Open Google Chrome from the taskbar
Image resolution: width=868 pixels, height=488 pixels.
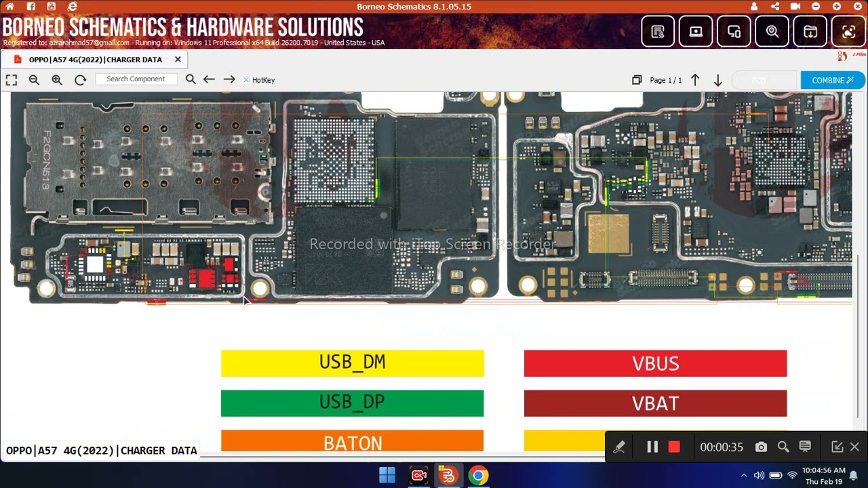click(x=478, y=475)
